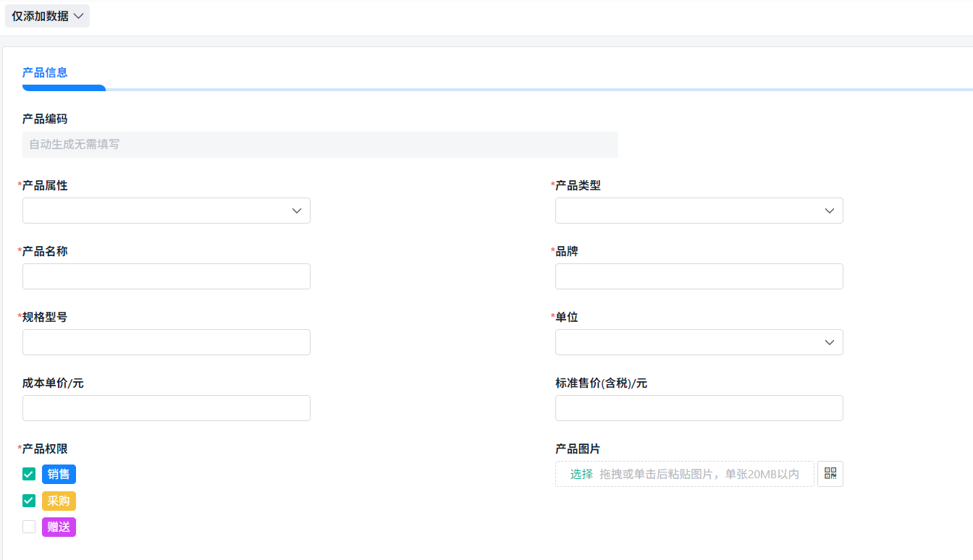Click the down chevron on 仅添加数据 button
Viewport: 973px width, 560px height.
[79, 15]
